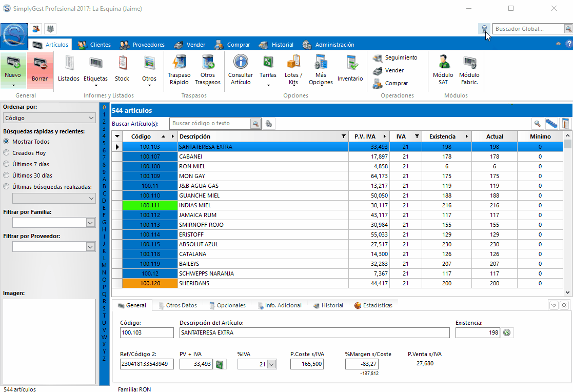
Task: Open Más Opciones
Action: point(321,70)
